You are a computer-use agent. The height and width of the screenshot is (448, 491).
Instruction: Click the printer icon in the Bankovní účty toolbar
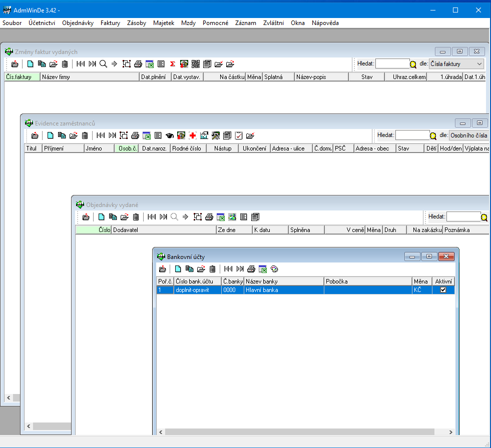pyautogui.click(x=251, y=269)
